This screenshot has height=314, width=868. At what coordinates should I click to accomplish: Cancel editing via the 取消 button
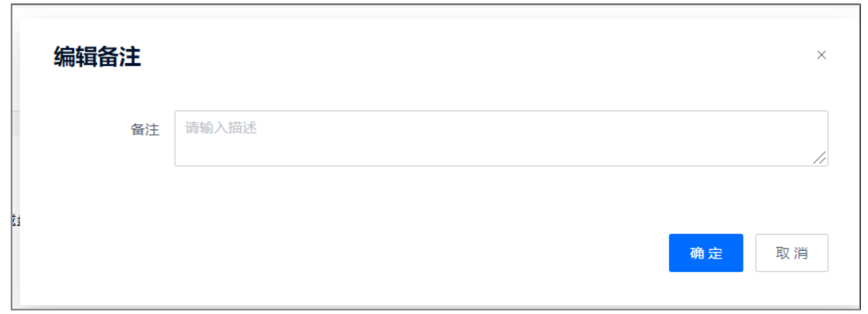792,253
